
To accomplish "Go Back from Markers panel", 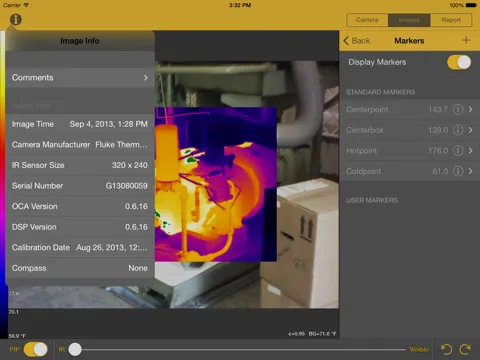I will [357, 41].
